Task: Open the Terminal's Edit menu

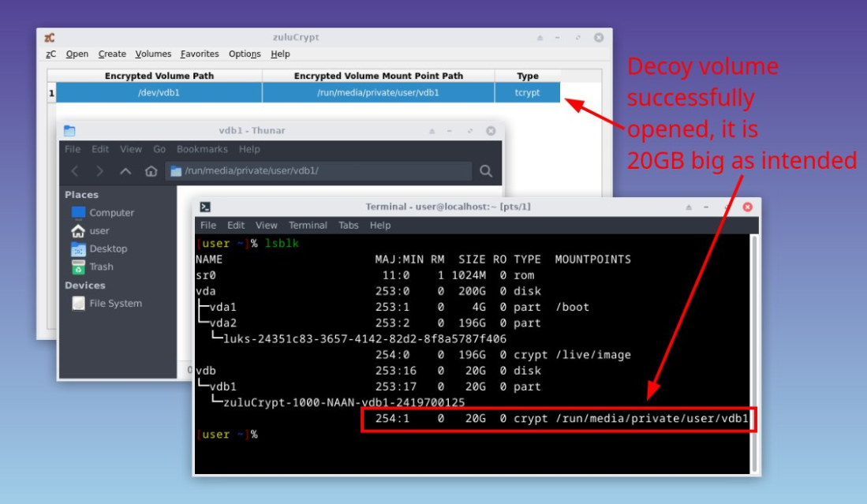Action: point(236,226)
